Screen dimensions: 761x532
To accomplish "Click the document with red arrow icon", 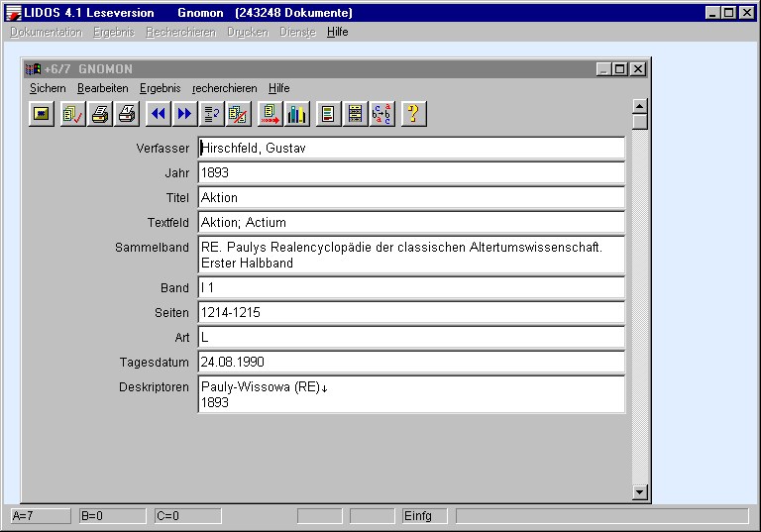I will pyautogui.click(x=271, y=114).
